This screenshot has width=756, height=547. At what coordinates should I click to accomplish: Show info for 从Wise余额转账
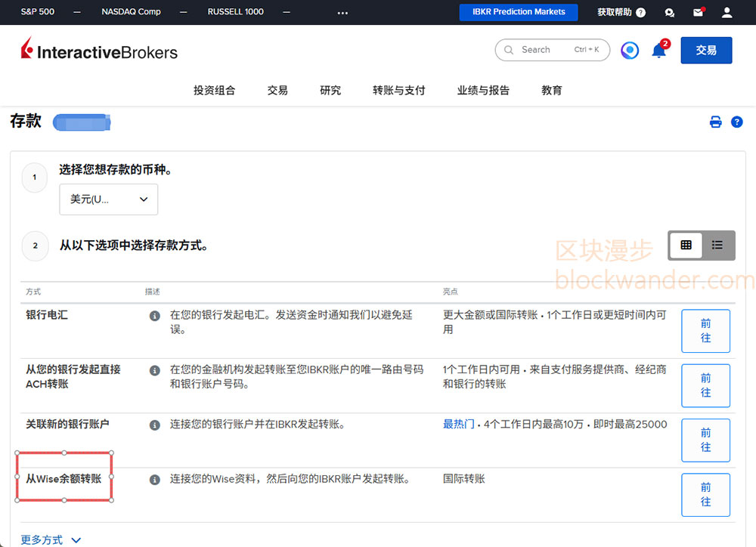(x=155, y=480)
